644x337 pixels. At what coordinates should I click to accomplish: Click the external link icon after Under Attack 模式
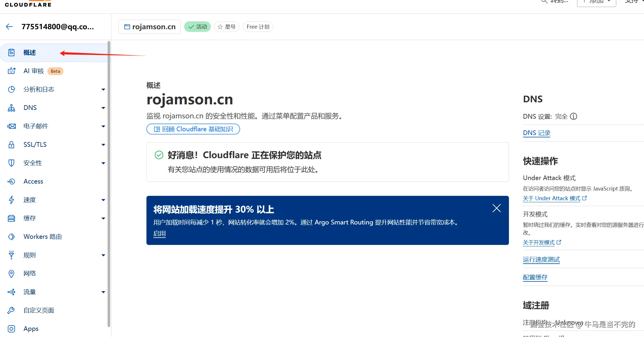tap(585, 198)
